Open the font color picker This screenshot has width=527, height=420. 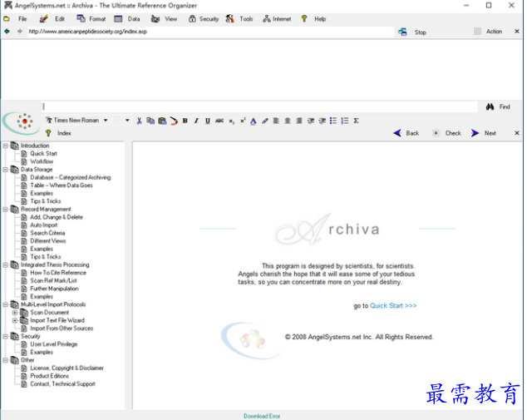click(x=254, y=121)
